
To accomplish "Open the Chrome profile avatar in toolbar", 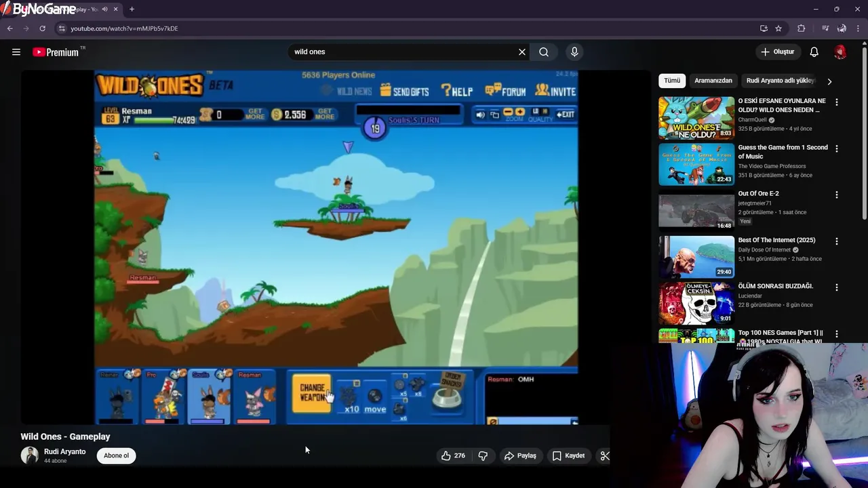I will [842, 28].
